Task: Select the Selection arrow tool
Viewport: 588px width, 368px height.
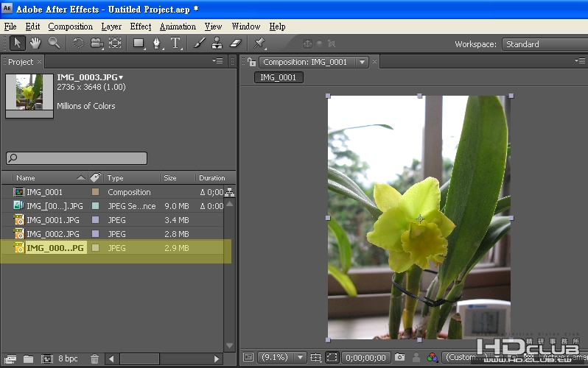Action: click(17, 43)
